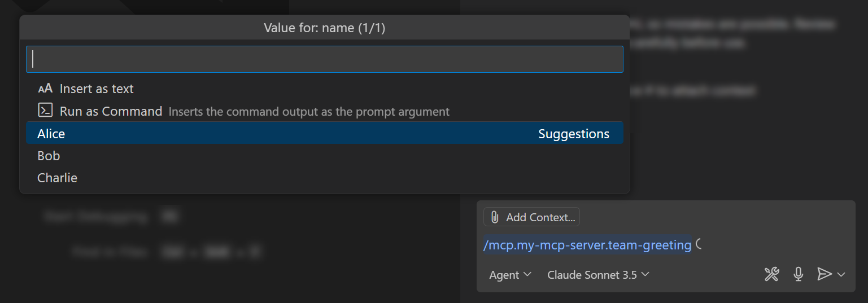
Task: Choose the Run as Command option
Action: click(x=111, y=111)
